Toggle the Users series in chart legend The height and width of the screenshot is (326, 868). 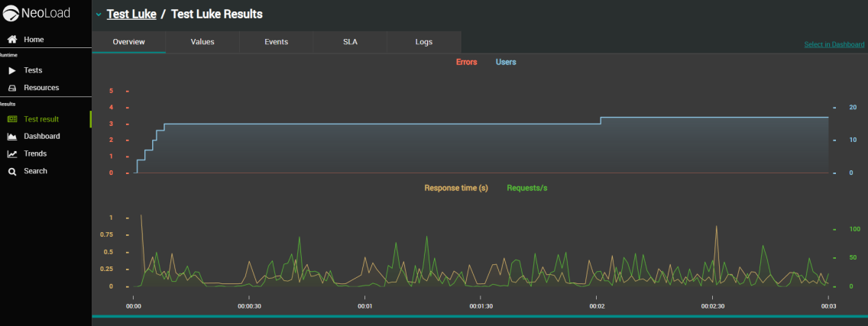(506, 62)
